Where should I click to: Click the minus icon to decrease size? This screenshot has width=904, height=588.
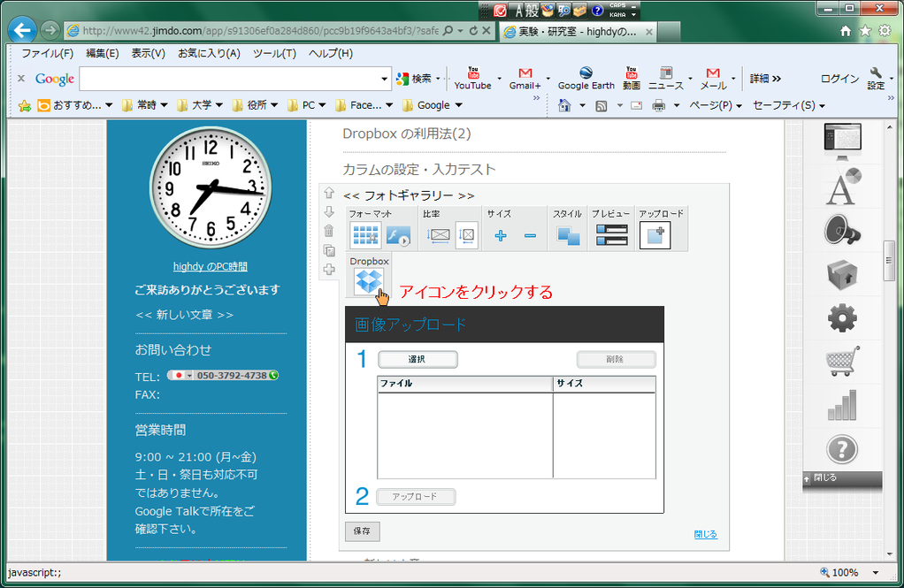pos(530,236)
